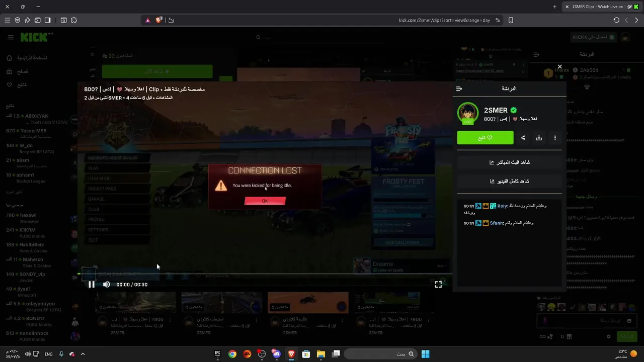Open the 2SMER channel avatar

click(467, 113)
